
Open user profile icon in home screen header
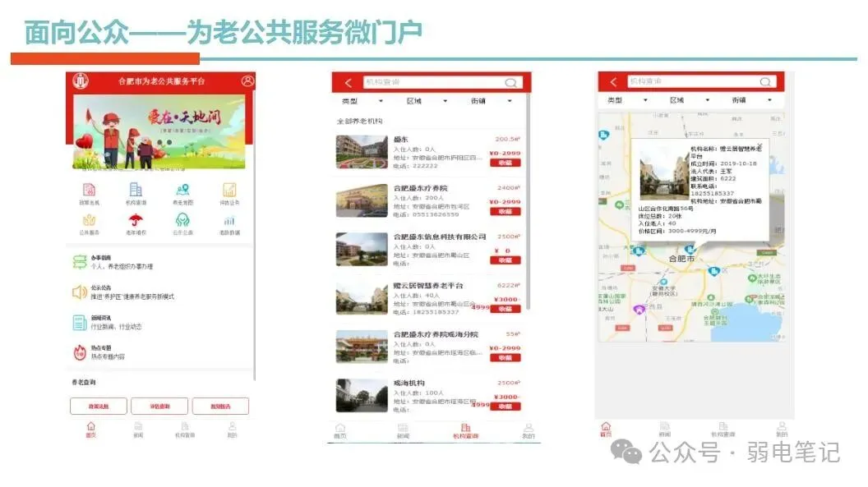click(x=247, y=81)
